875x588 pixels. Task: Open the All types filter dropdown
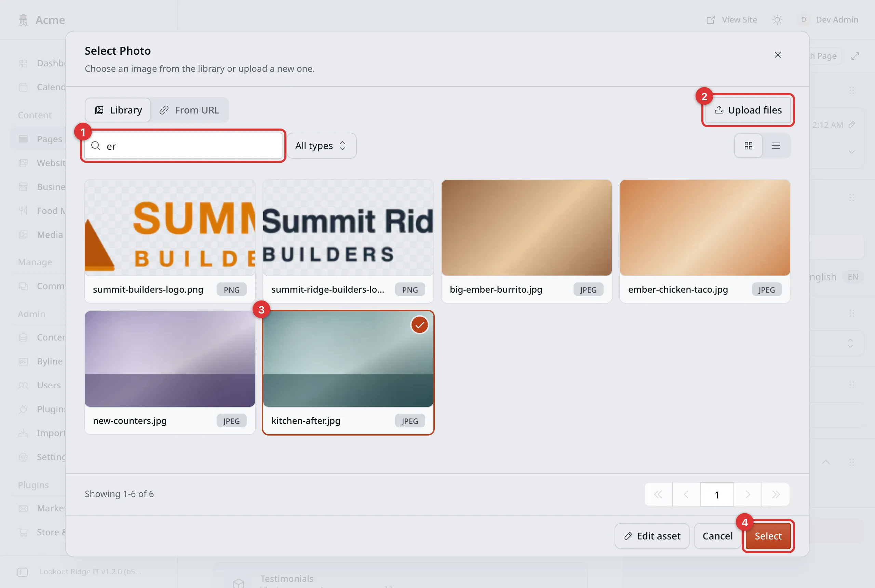(x=321, y=146)
